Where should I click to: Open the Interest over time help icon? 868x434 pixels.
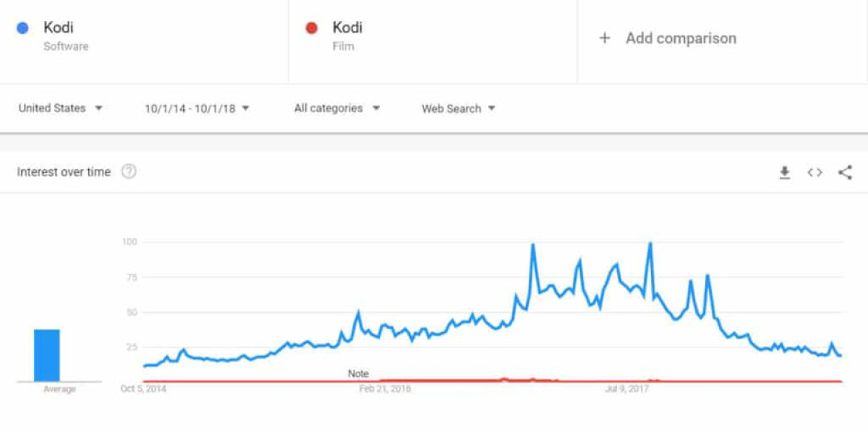[129, 171]
